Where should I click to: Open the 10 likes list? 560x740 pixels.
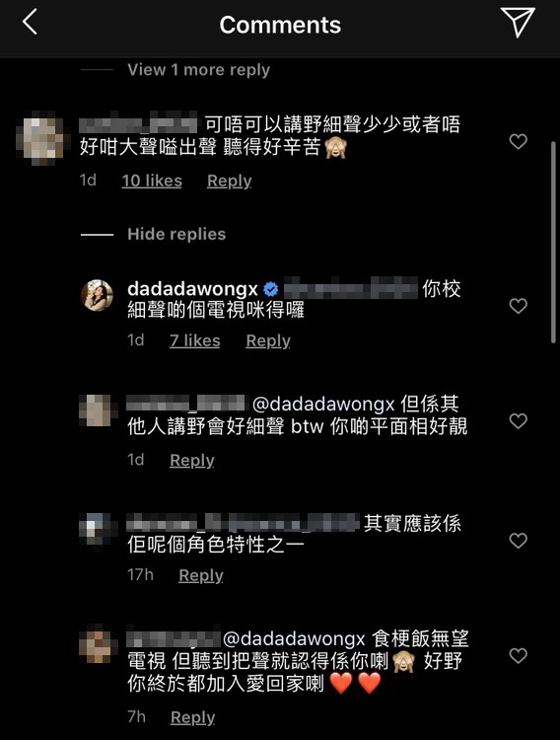tap(152, 181)
